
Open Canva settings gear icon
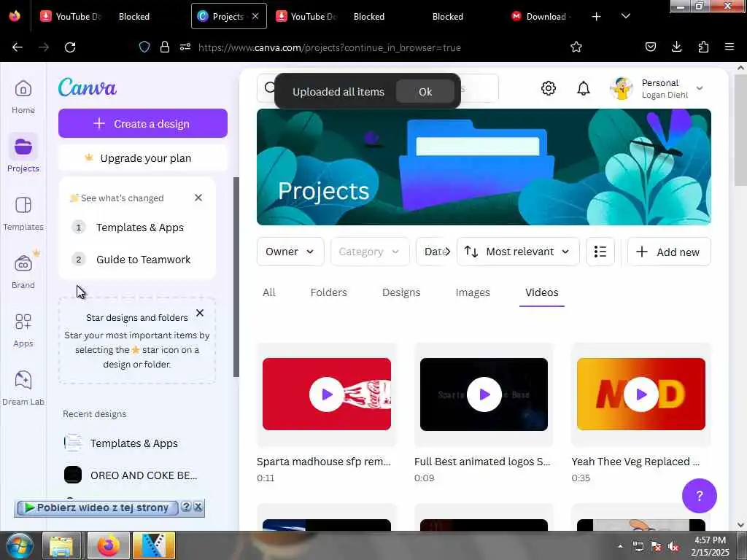549,88
